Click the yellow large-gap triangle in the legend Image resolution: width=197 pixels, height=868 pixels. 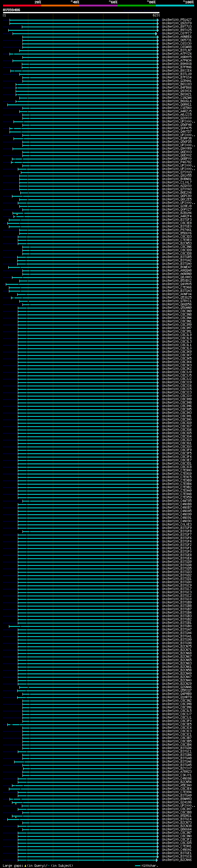(25, 865)
